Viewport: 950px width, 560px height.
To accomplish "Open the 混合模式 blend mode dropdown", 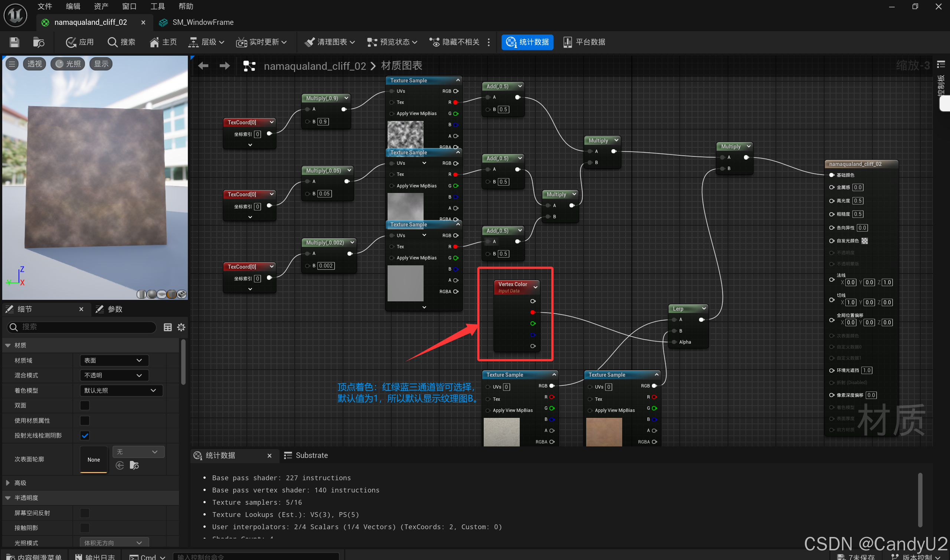I will click(114, 375).
